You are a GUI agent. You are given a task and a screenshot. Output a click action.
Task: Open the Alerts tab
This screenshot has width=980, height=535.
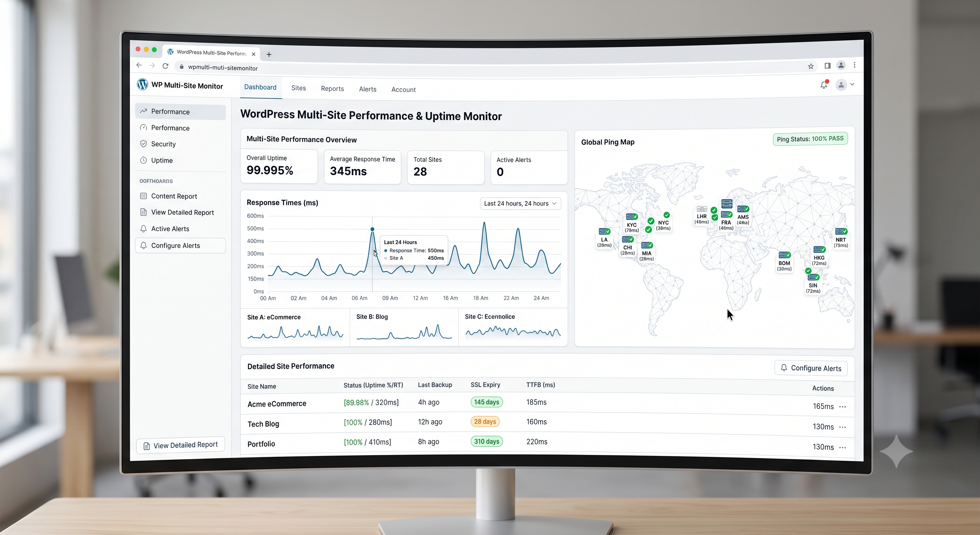click(x=367, y=89)
